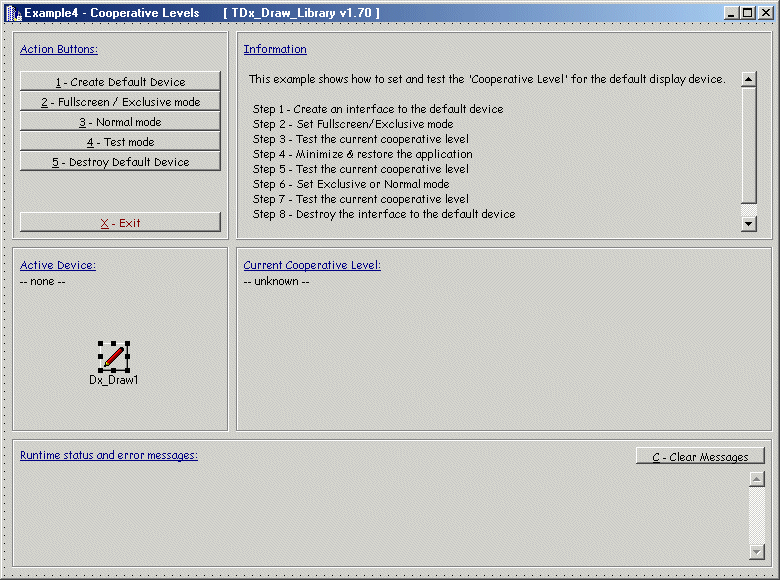Click the Action Buttons heading label

click(59, 49)
